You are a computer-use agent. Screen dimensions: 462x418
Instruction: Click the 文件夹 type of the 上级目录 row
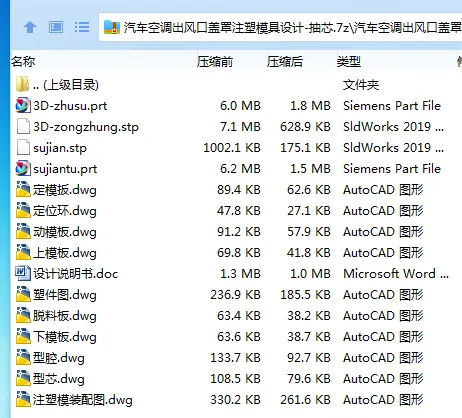click(361, 85)
